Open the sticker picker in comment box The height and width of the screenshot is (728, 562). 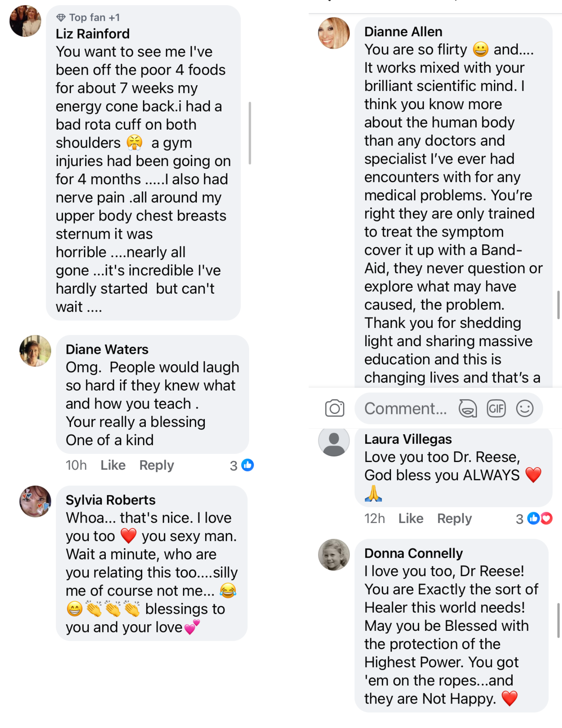click(x=468, y=408)
